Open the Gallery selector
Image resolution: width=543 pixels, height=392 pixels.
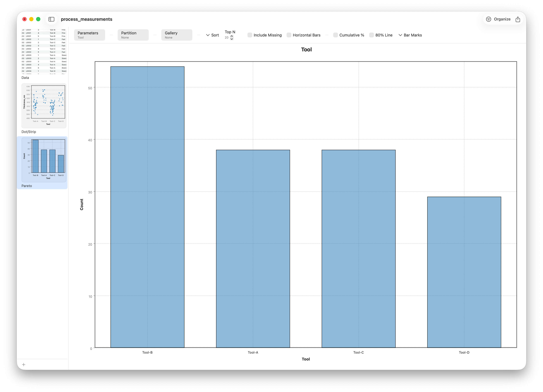(177, 35)
